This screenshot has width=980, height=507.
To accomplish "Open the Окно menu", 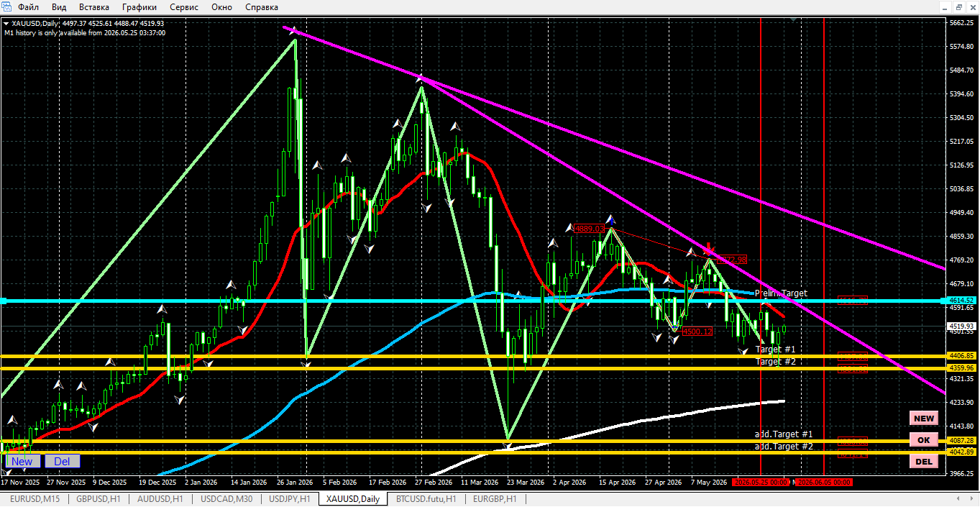I will tap(222, 7).
